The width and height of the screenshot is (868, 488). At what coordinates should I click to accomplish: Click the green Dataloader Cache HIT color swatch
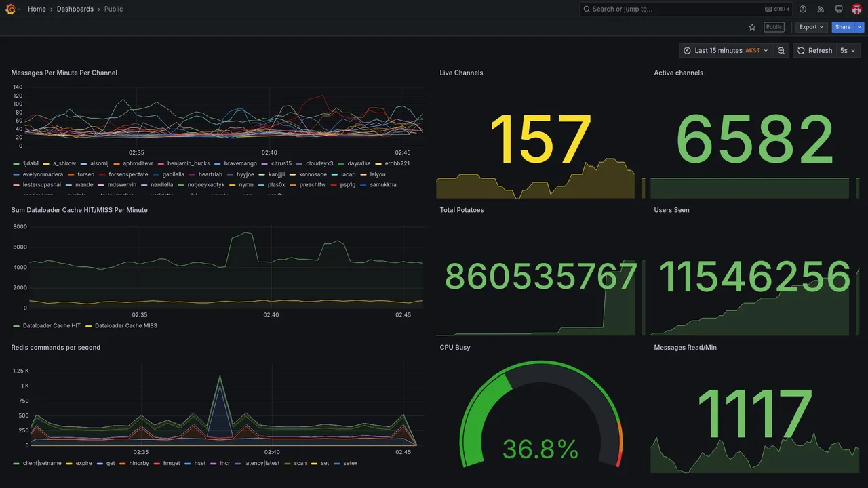[16, 326]
